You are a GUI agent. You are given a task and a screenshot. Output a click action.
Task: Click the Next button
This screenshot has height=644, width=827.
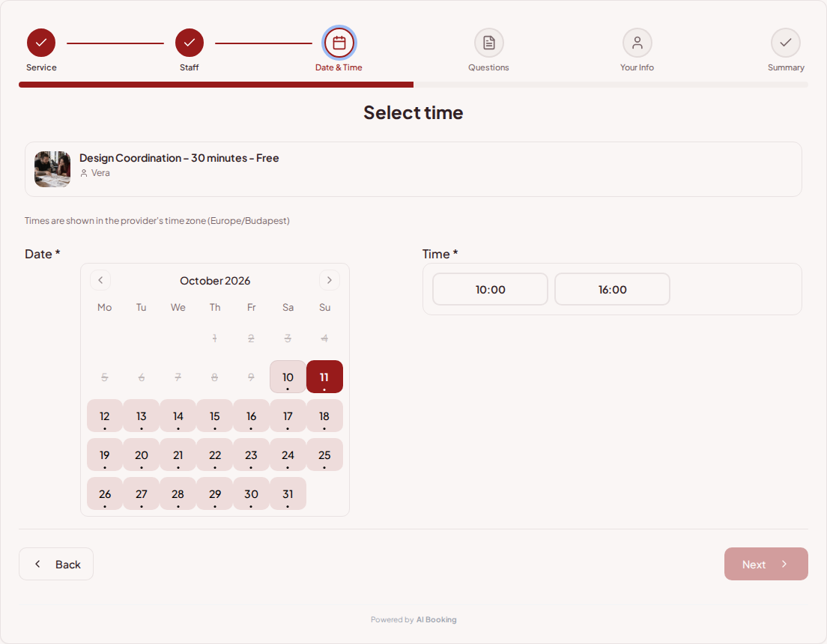click(x=766, y=564)
